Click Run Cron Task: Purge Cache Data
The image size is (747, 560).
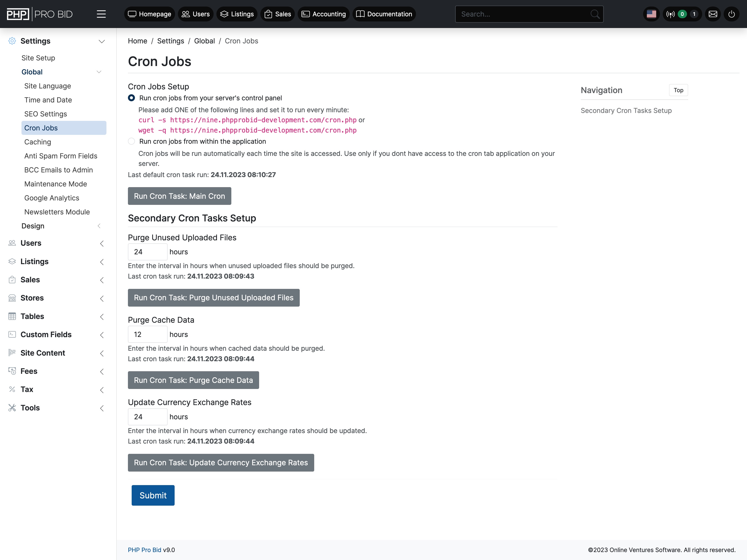pos(193,380)
